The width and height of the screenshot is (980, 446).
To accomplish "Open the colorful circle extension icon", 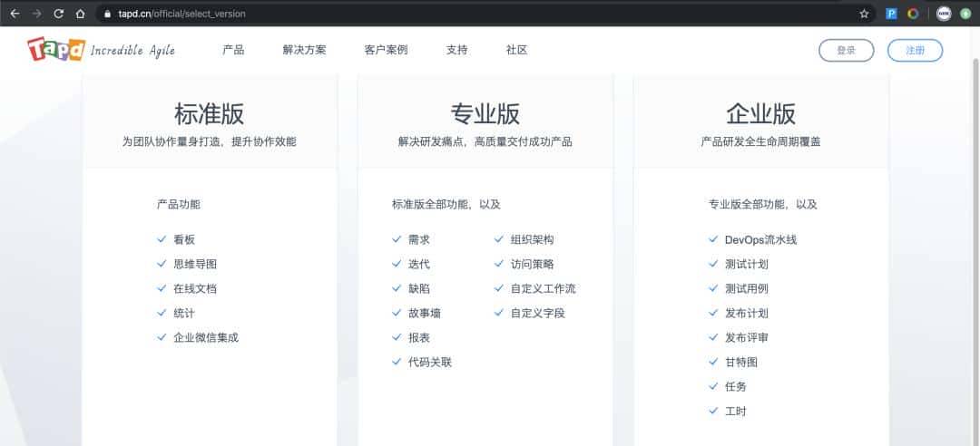I will [913, 14].
